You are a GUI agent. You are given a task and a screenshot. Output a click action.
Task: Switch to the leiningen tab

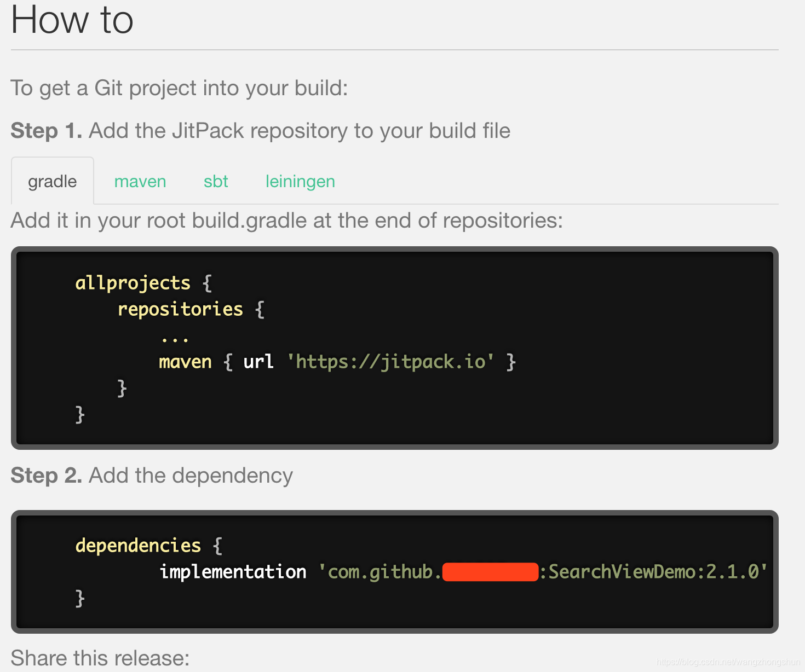click(300, 181)
